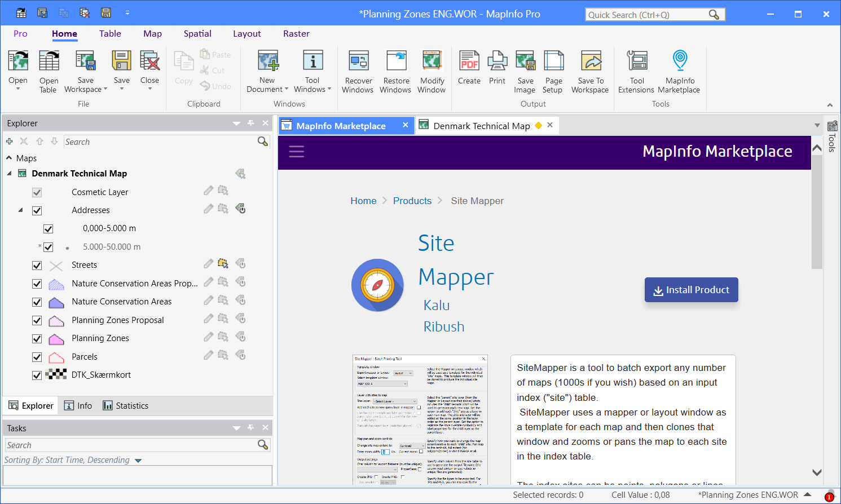Switch to the Statistics panel tab
The width and height of the screenshot is (841, 504).
tap(125, 406)
